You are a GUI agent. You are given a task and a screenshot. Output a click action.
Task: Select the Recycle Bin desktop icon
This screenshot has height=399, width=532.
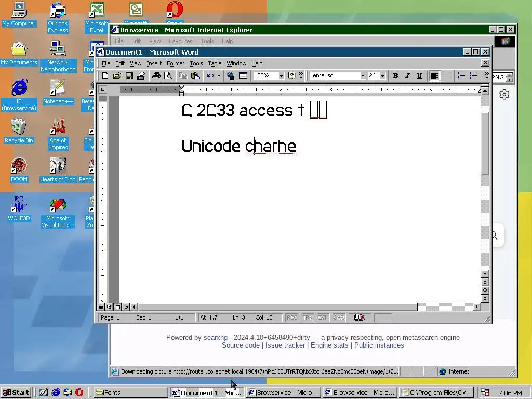[19, 130]
